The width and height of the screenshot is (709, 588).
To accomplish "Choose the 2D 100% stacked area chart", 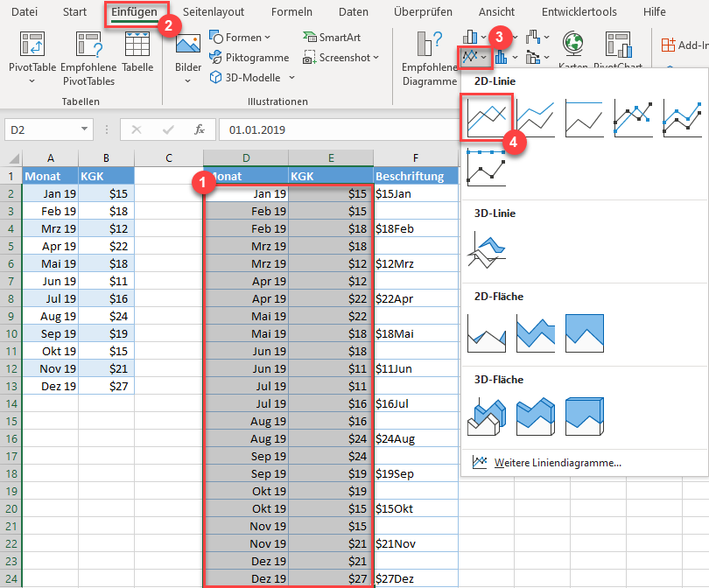I will (x=584, y=333).
